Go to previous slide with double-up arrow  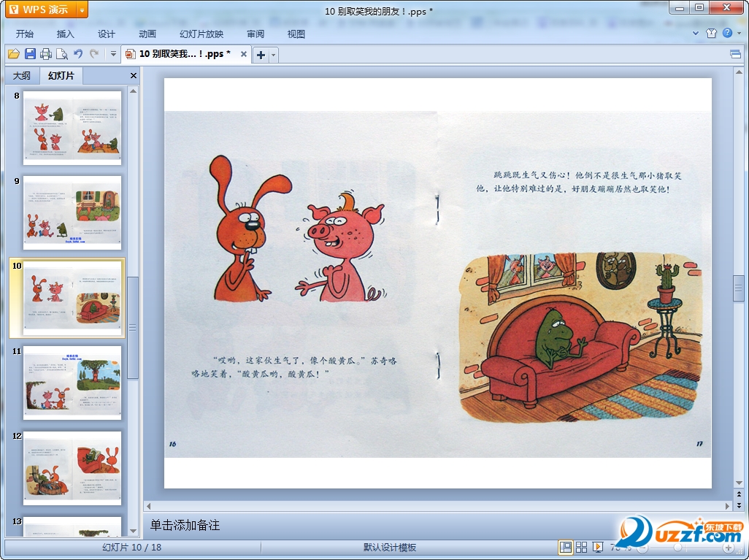pyautogui.click(x=739, y=494)
